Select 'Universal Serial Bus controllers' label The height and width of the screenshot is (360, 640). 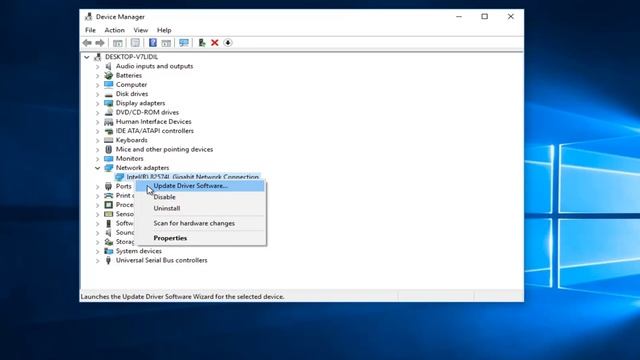161,260
